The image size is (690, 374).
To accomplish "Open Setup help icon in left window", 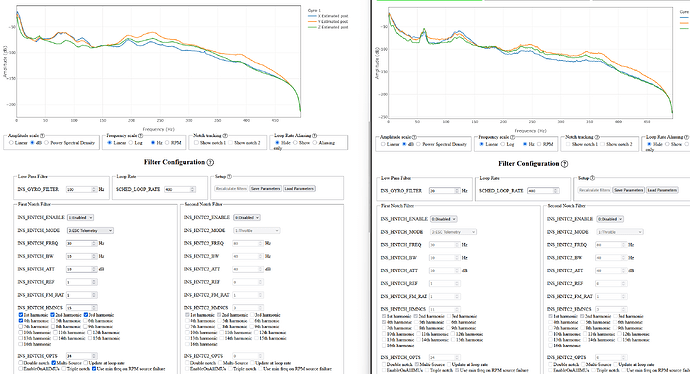I will click(229, 176).
